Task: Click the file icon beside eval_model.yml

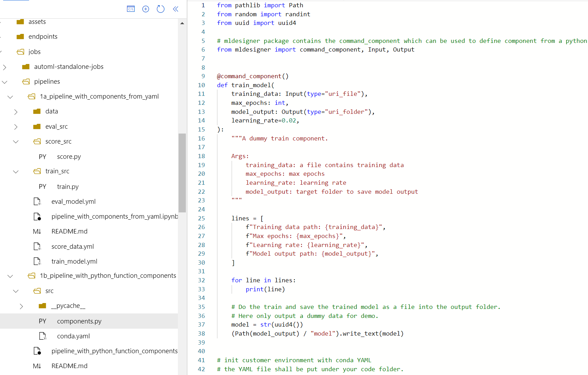Action: click(x=37, y=202)
